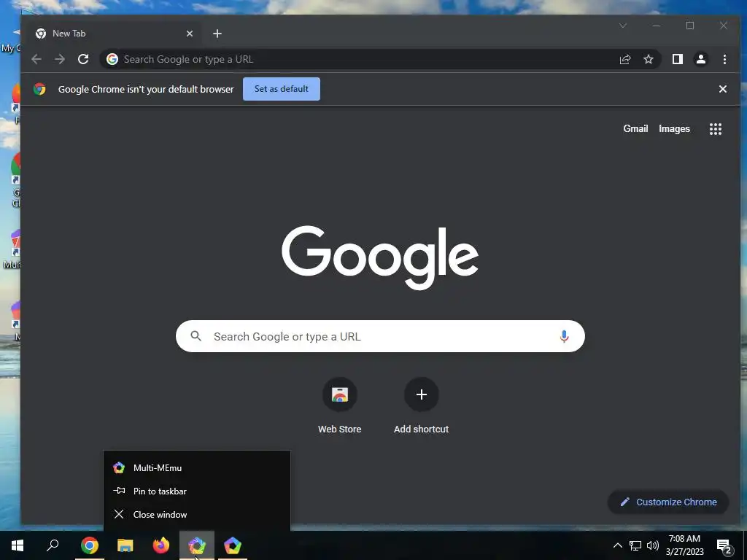Viewport: 747px width, 560px height.
Task: Go forward with the forward arrow
Action: (60, 59)
